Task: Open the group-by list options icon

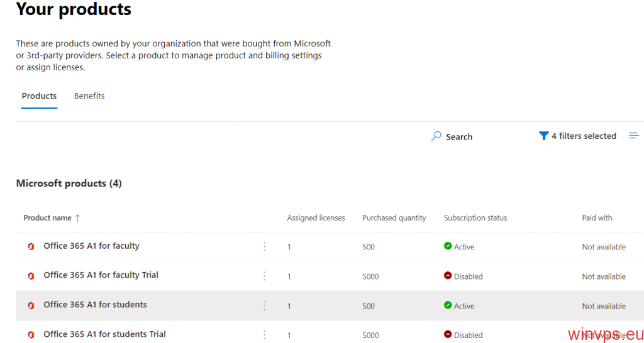Action: point(634,136)
